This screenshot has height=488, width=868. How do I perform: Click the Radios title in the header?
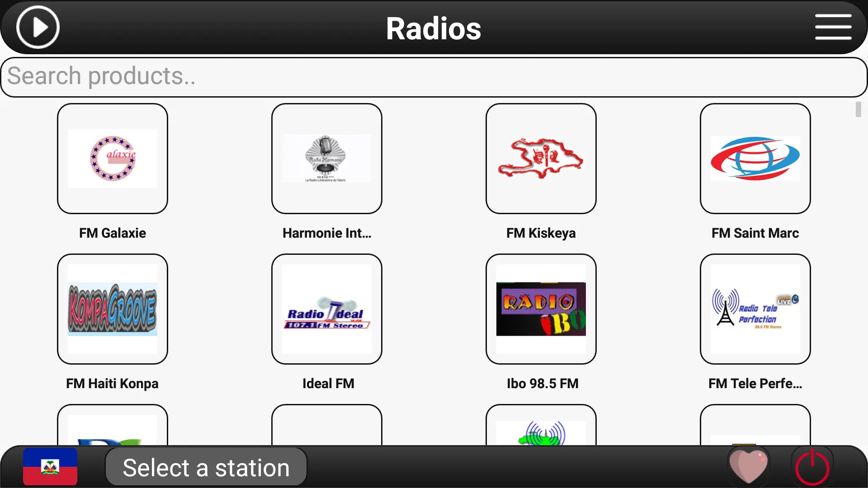click(434, 28)
